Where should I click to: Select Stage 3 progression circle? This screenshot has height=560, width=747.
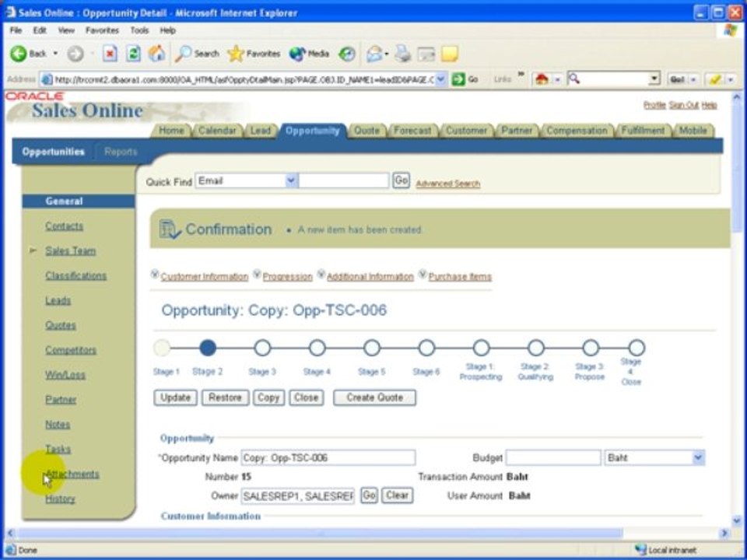point(262,348)
